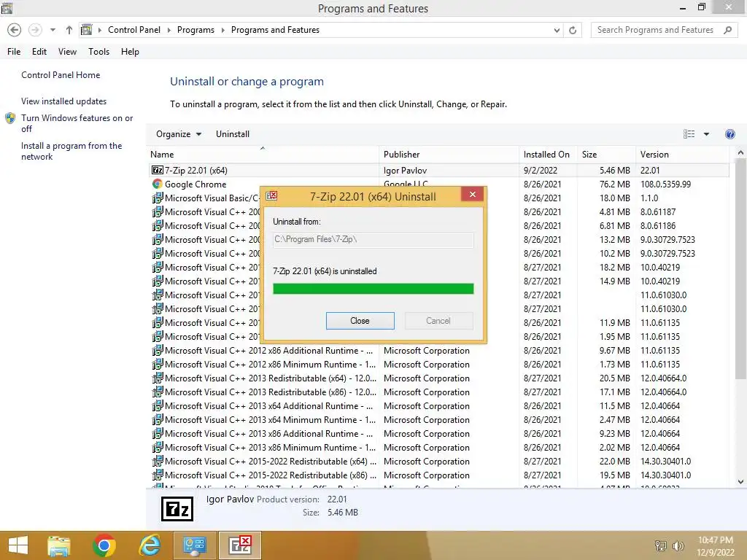747x560 pixels.
Task: Open the Tools menu
Action: [98, 52]
